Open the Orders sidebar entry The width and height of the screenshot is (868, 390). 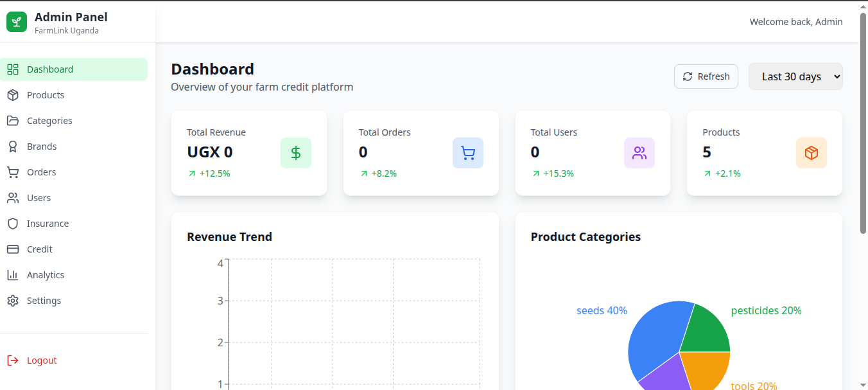click(74, 172)
